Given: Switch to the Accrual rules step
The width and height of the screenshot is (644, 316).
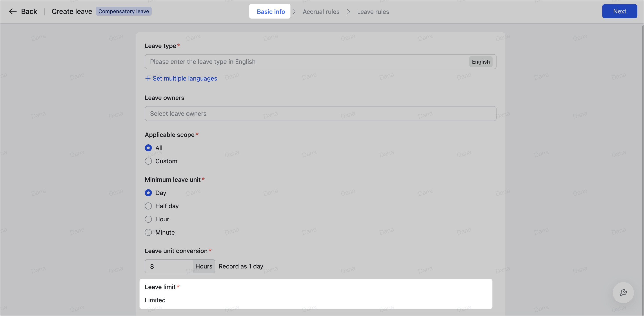Looking at the screenshot, I should point(321,11).
